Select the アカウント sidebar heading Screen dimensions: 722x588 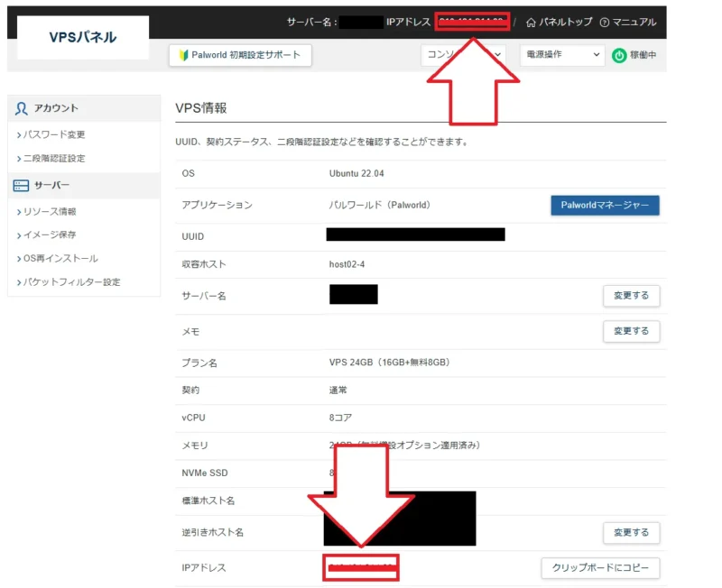84,108
